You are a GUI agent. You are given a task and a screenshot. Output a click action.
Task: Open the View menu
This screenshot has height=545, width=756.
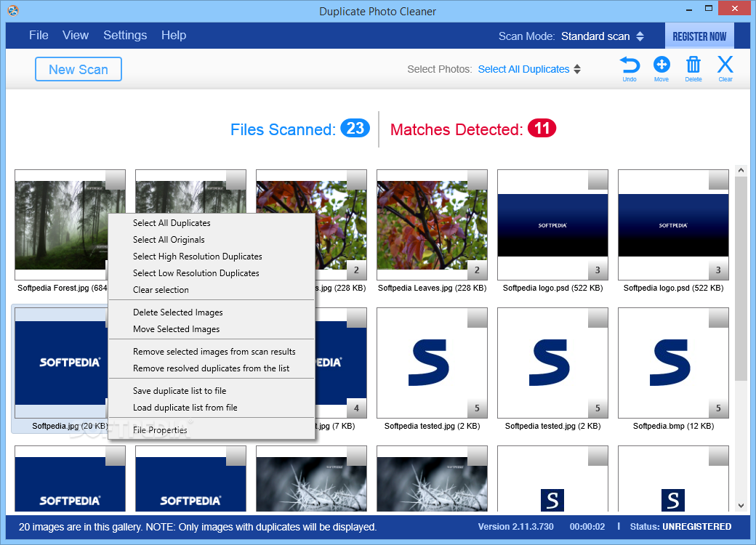pos(75,35)
